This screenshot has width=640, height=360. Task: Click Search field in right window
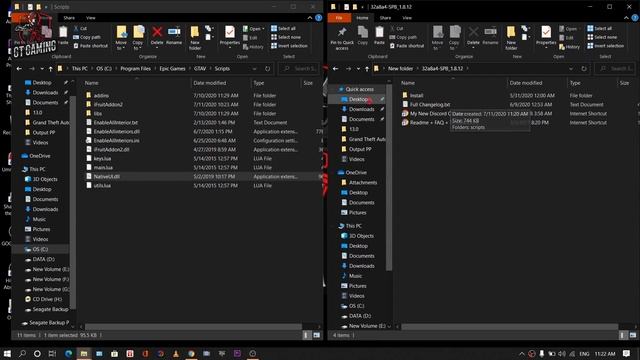pyautogui.click(x=616, y=69)
